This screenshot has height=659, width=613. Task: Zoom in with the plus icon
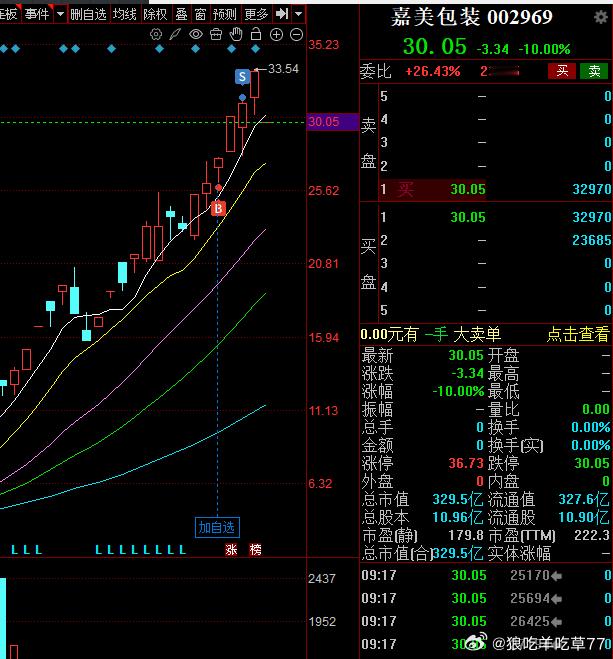tap(276, 34)
